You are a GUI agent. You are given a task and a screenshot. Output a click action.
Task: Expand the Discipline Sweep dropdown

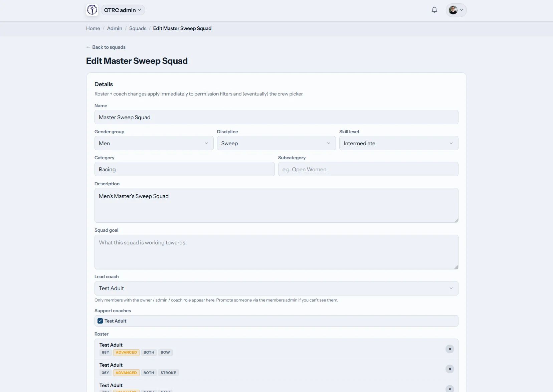coord(276,143)
